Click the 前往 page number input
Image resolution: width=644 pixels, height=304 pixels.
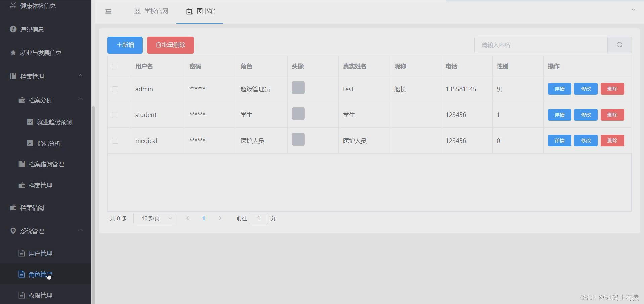(x=259, y=218)
